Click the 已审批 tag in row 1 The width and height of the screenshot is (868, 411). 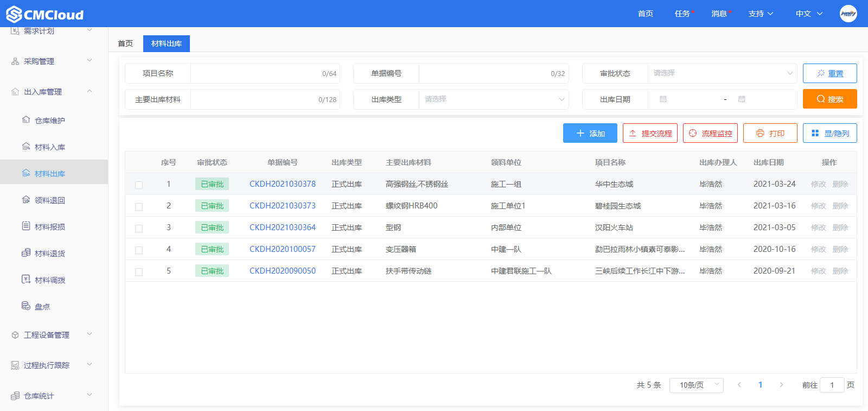coord(212,184)
